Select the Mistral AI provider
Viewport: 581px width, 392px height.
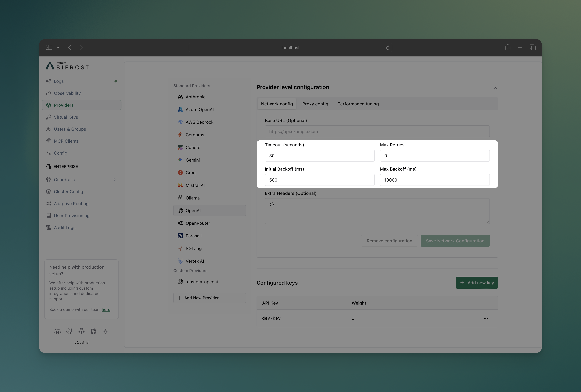pos(195,185)
